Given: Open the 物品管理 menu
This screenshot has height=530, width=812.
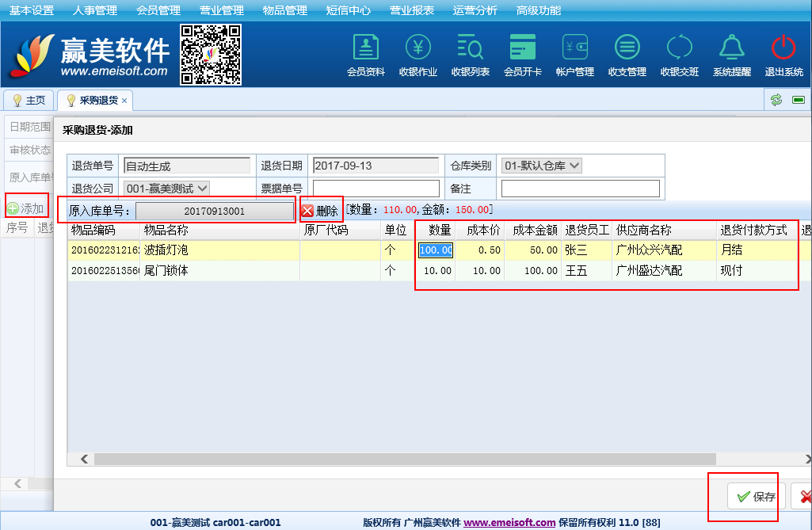Looking at the screenshot, I should 284,10.
